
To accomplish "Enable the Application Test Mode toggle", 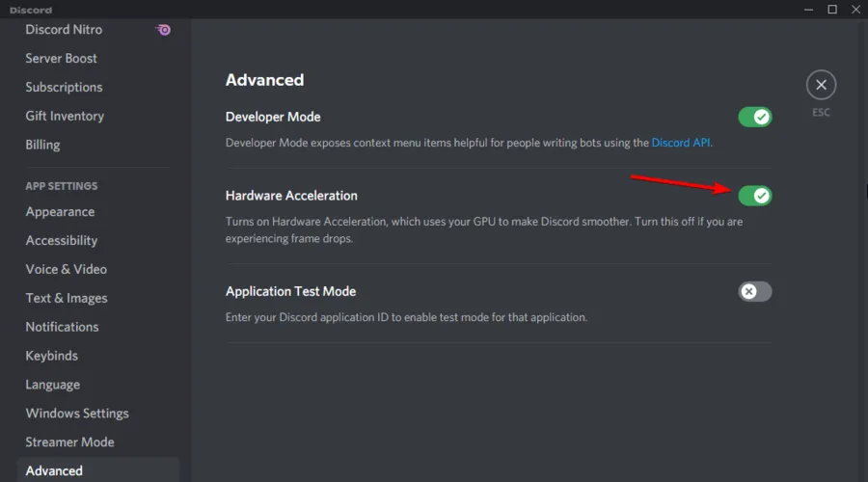I will (x=755, y=291).
